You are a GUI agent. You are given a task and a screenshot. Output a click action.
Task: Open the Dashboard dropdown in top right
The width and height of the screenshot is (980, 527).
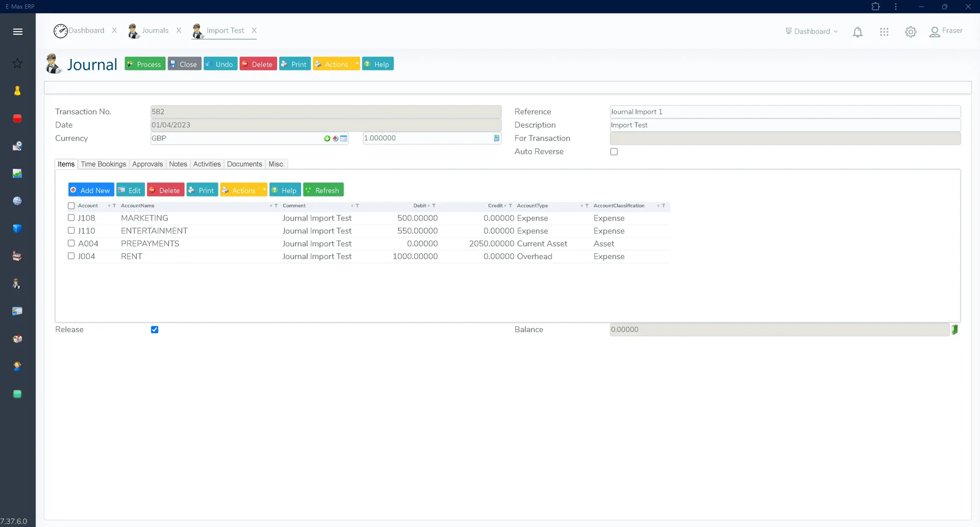[811, 32]
